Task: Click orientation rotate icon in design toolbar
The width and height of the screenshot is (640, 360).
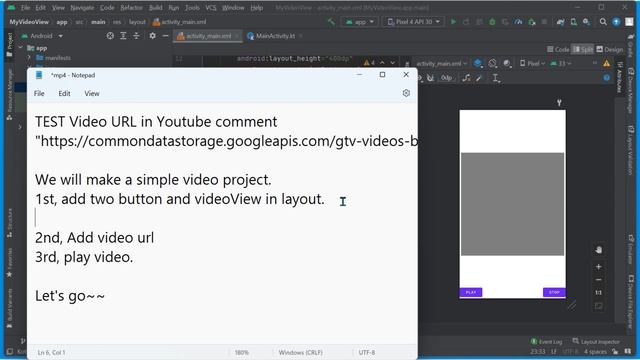Action: 493,63
